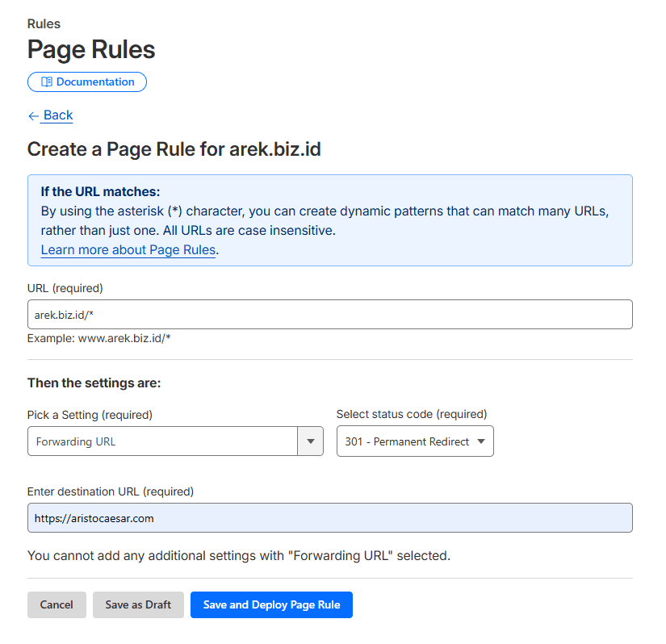Open the Documentation page
Image resolution: width=666 pixels, height=644 pixels.
coord(86,82)
